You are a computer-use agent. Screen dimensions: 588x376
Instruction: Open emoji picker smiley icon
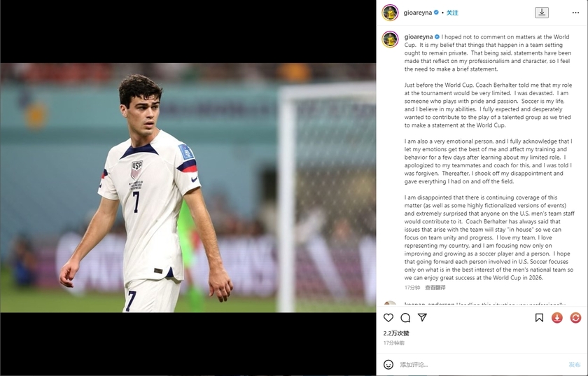point(388,364)
